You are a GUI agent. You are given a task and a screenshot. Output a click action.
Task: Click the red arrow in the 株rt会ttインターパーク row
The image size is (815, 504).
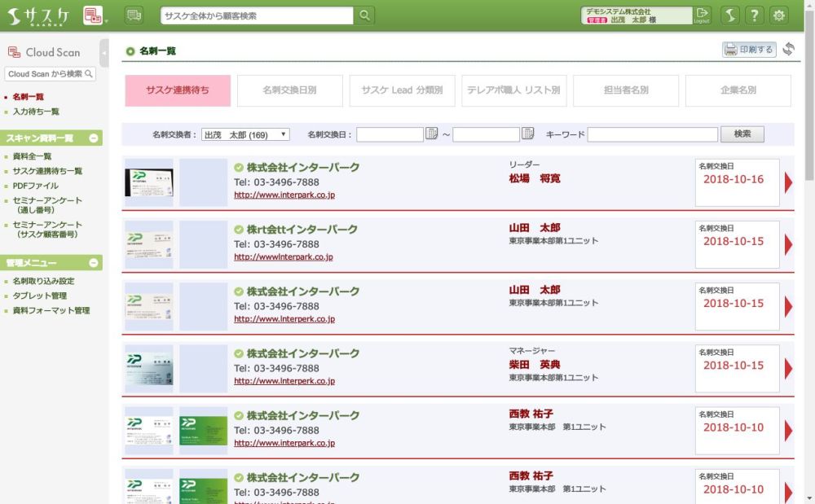[x=788, y=244]
